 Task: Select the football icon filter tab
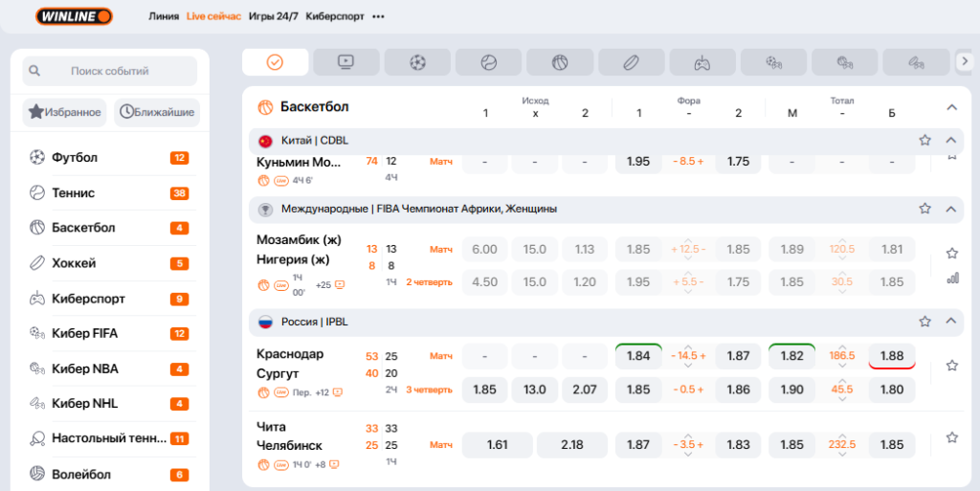pyautogui.click(x=417, y=62)
